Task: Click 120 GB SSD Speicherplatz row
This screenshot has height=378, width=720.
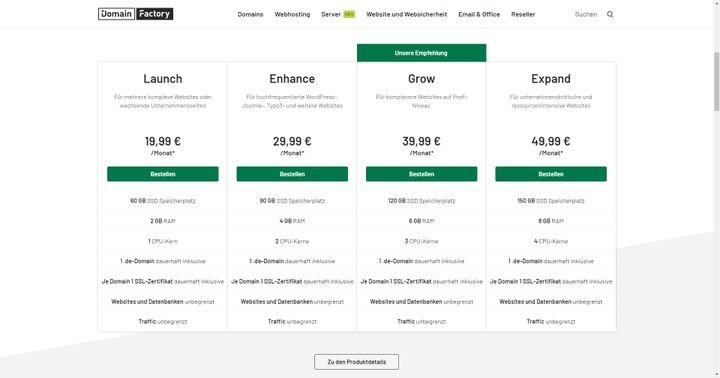Action: pyautogui.click(x=422, y=201)
